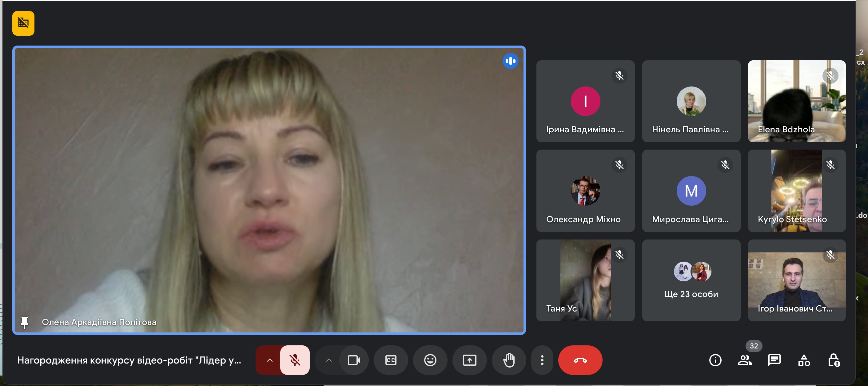Open the Ще 23 особи tile
868x386 pixels.
click(x=691, y=280)
